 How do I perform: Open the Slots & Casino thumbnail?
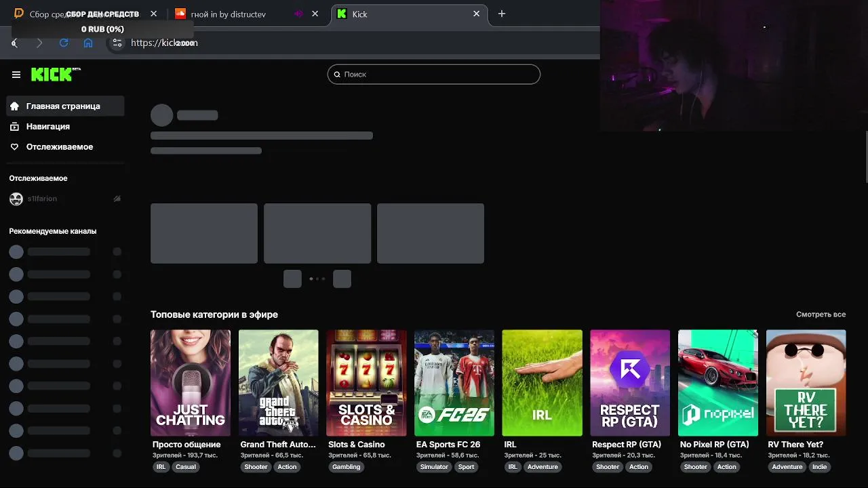366,383
